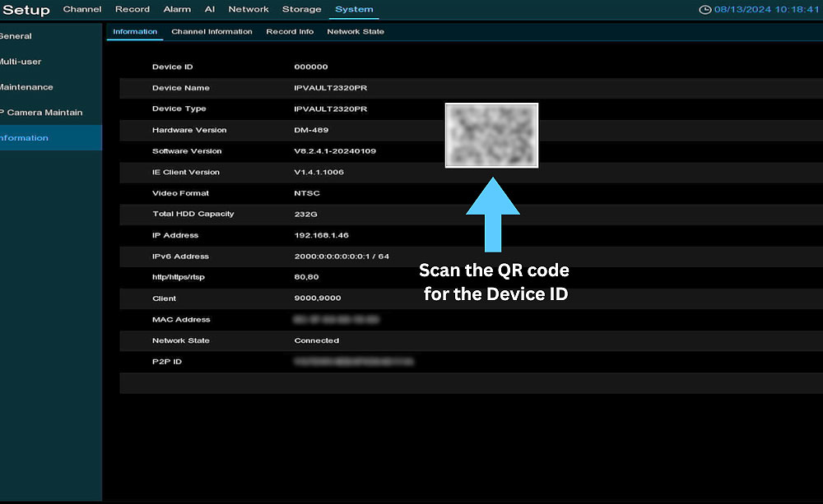
Task: Select the Setup title label
Action: tap(26, 10)
